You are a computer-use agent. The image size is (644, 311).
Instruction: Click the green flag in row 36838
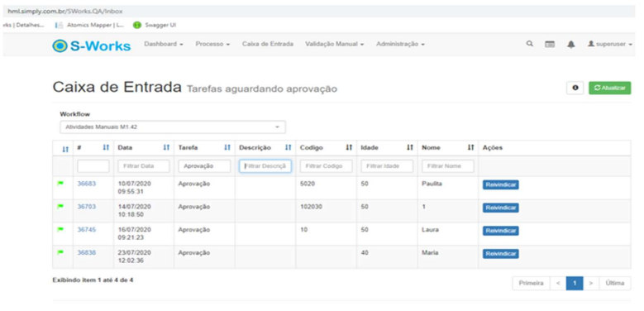[61, 252]
